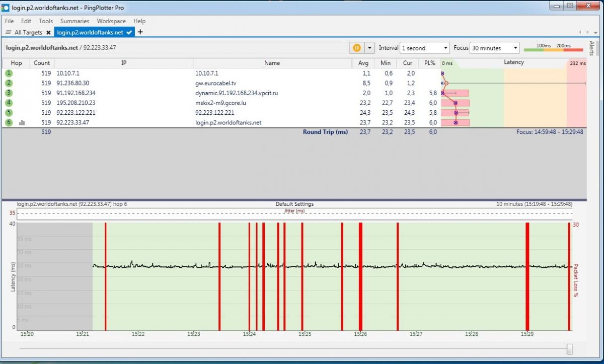Pause the trace with the orange button
This screenshot has height=364, width=604.
point(356,48)
